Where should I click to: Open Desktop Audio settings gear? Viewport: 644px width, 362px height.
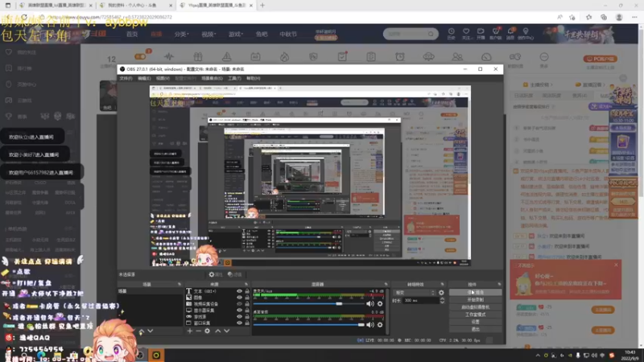[x=380, y=325]
